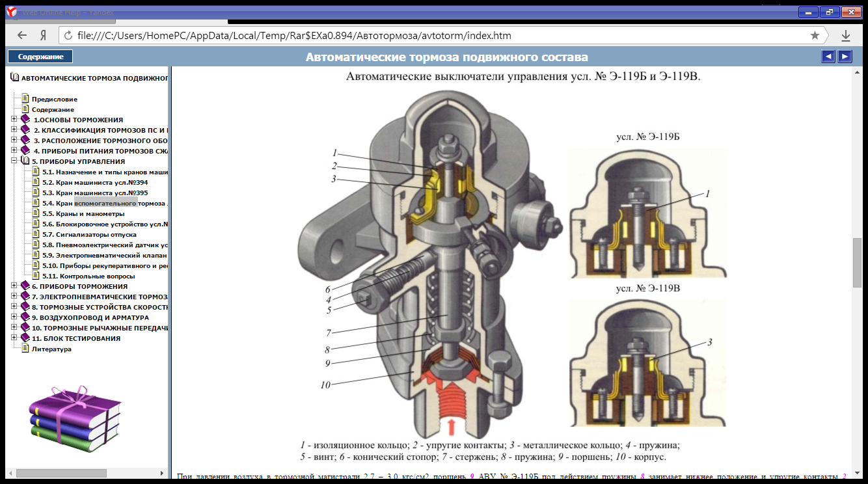Open 5.4. Кран вспомогательного тормоза
Viewport: 868px width, 484px height.
[105, 204]
